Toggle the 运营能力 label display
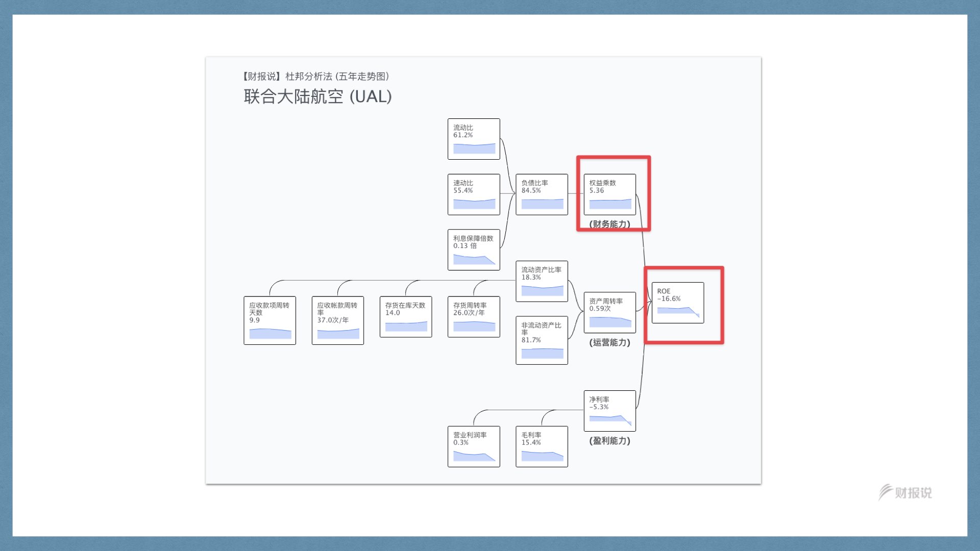Screen dimensions: 980x551 pyautogui.click(x=606, y=343)
